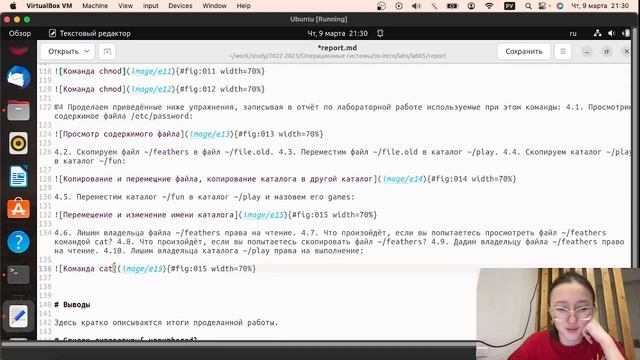The width and height of the screenshot is (640, 360).
Task: Click the image/e13 link on line 124
Action: click(210, 134)
